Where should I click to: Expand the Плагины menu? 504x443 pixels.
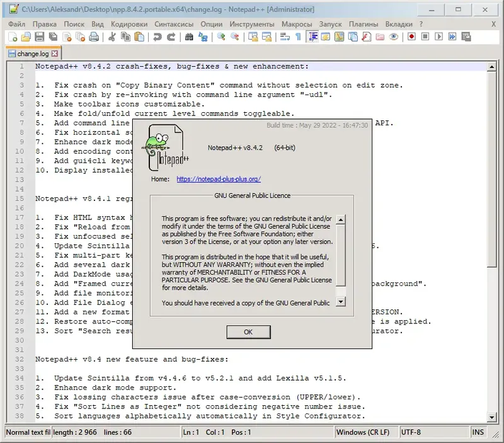[x=364, y=24]
